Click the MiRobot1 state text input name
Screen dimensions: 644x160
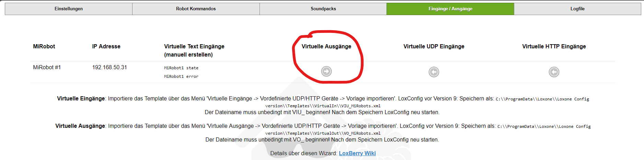[x=181, y=68]
